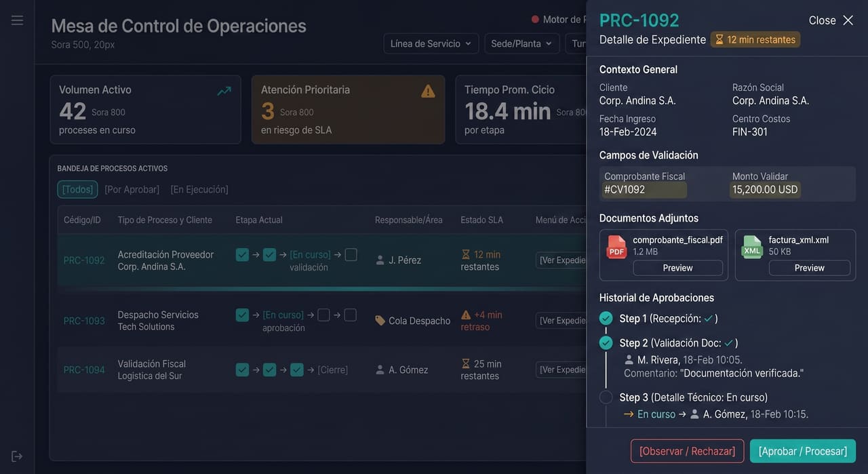Toggle last empty checkbox in PRC-1093 row
Image resolution: width=868 pixels, height=474 pixels.
350,315
